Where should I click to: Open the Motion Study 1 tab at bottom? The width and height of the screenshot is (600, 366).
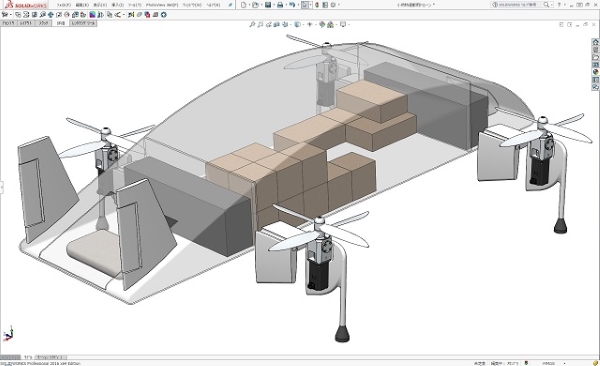(51, 357)
